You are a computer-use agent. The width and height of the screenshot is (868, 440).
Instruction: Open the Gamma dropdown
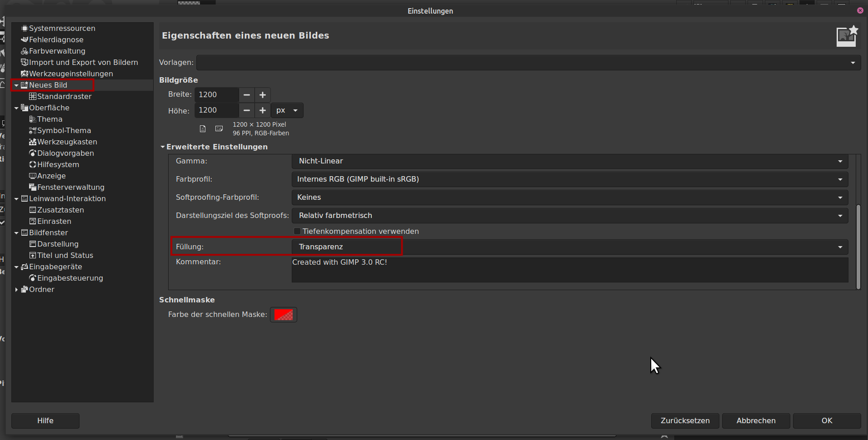pyautogui.click(x=569, y=161)
